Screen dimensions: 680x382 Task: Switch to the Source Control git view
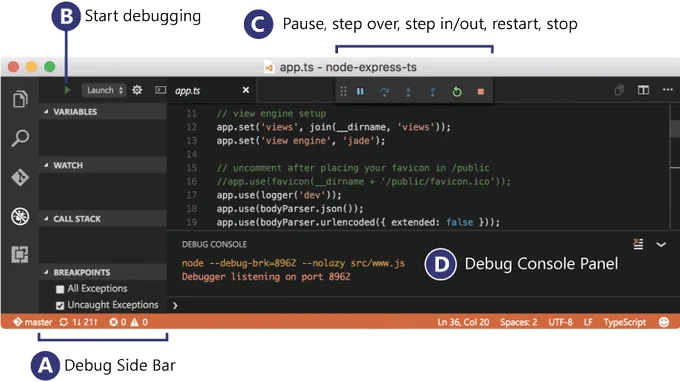click(x=20, y=177)
